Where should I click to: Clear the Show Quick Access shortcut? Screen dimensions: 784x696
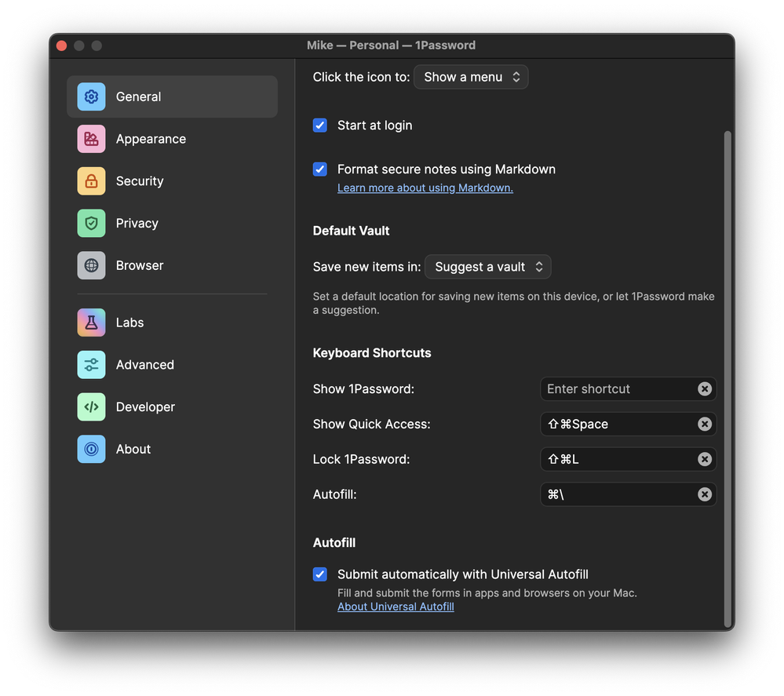coord(705,424)
